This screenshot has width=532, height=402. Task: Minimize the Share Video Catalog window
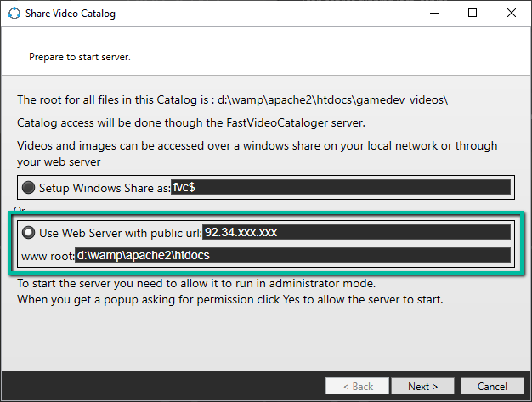click(x=433, y=14)
